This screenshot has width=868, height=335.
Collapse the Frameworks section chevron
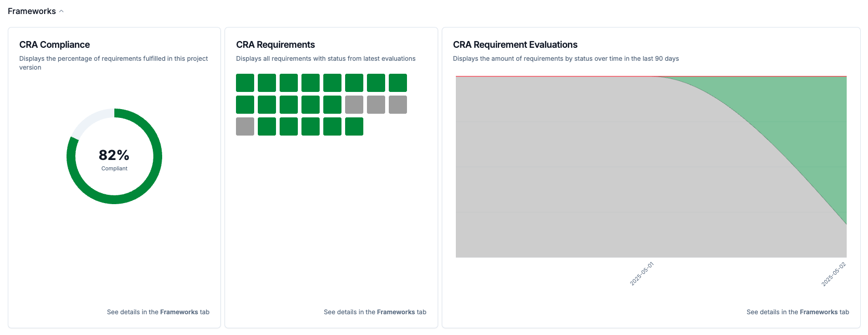[x=61, y=11]
